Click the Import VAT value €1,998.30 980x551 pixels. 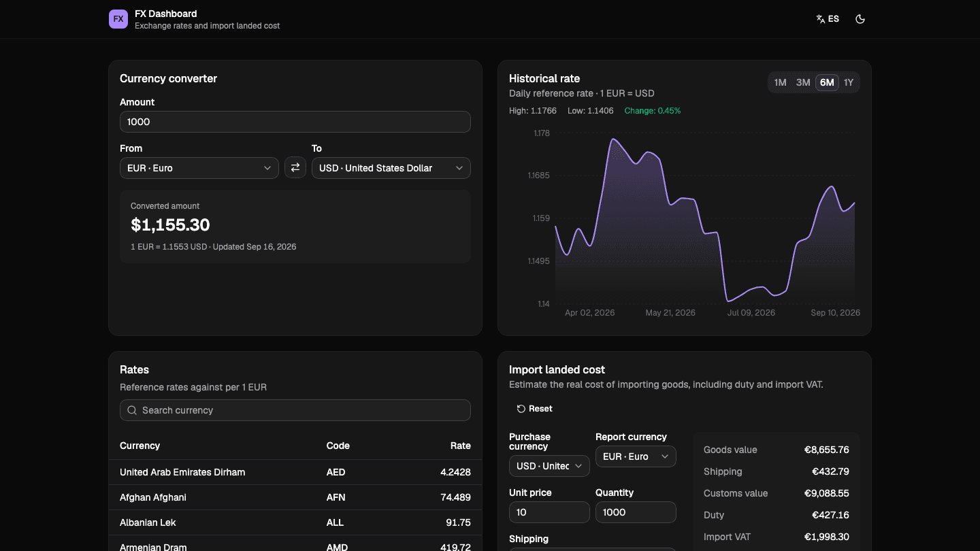pyautogui.click(x=826, y=537)
